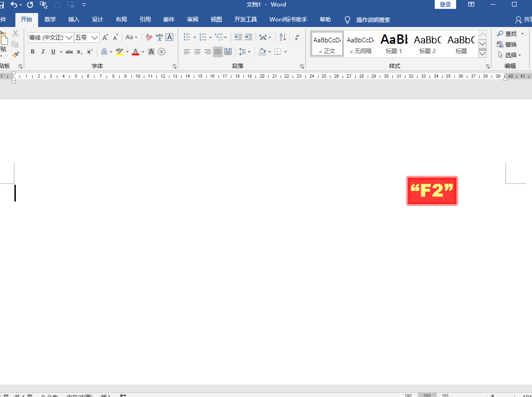Increase paragraph indent

click(x=249, y=37)
